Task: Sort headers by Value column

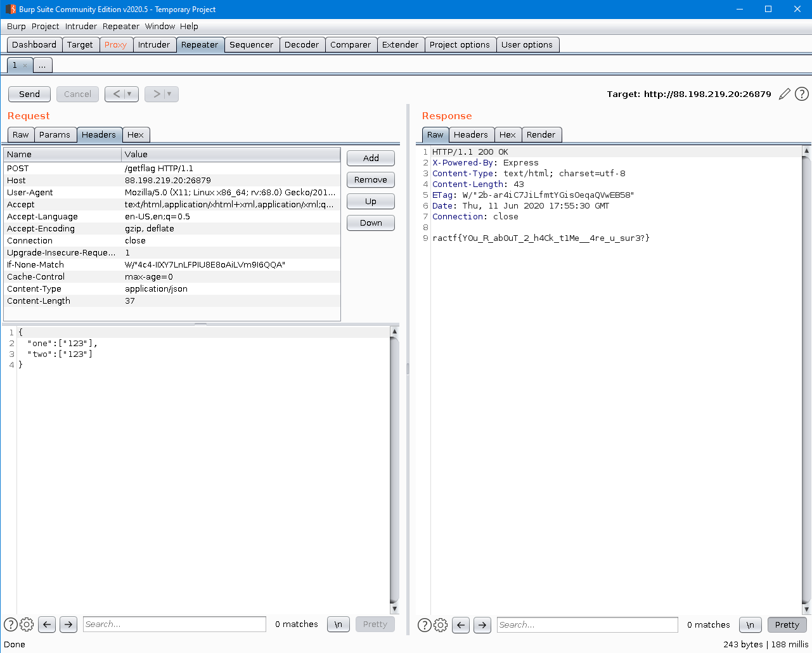Action: [x=231, y=155]
